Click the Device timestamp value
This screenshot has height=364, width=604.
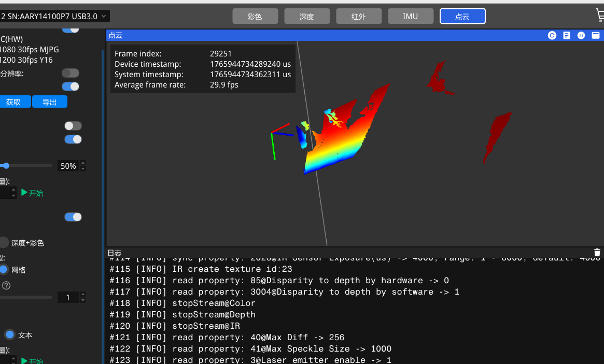click(x=250, y=64)
